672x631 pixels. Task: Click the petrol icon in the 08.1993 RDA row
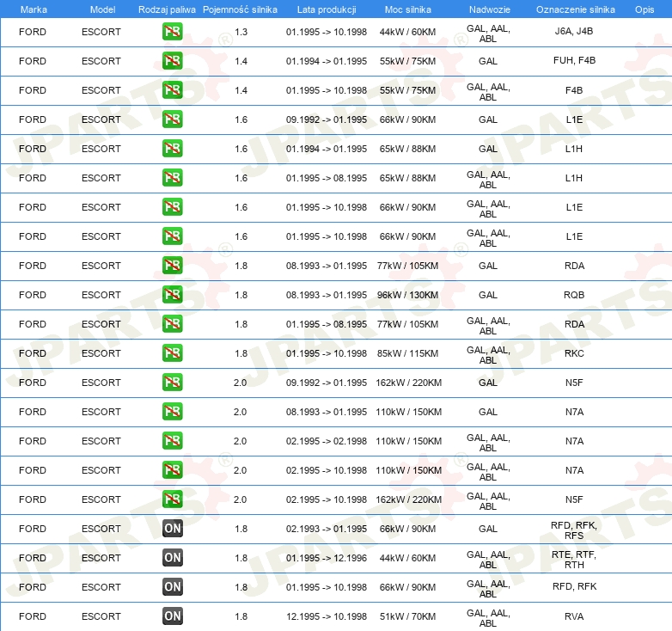pos(172,266)
